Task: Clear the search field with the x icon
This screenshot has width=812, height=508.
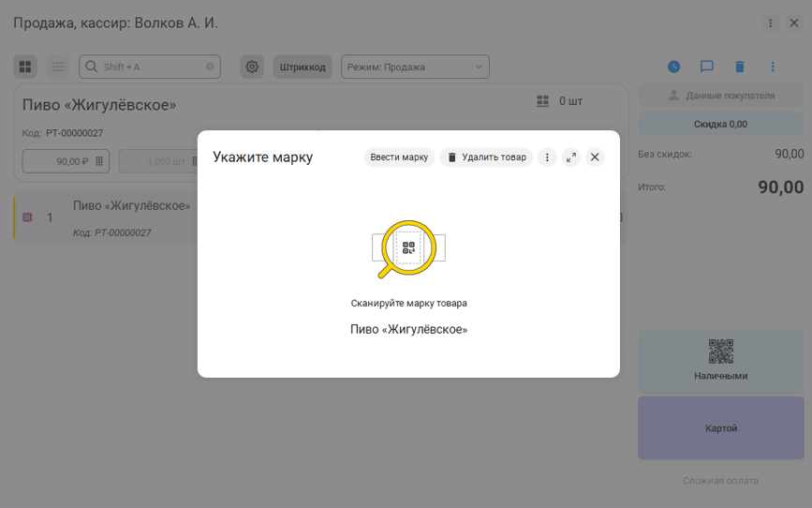Action: click(210, 67)
